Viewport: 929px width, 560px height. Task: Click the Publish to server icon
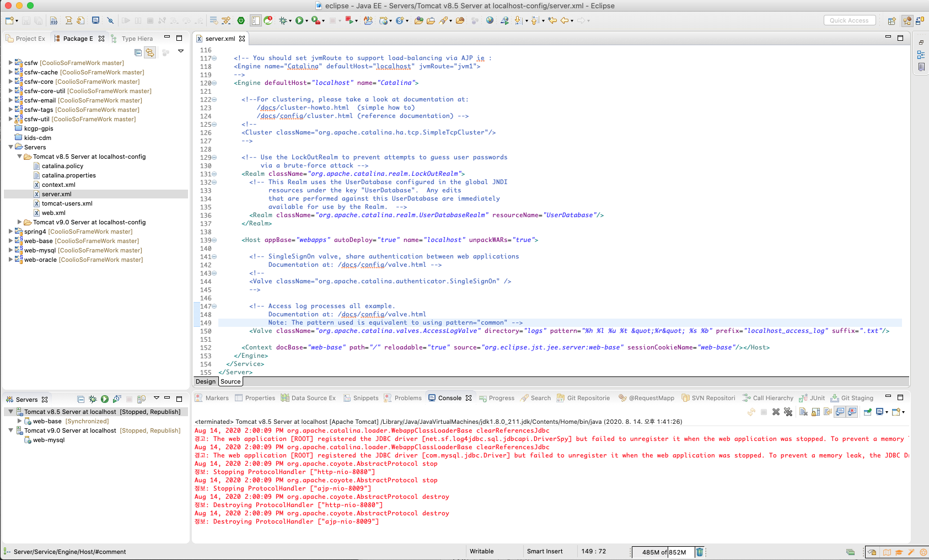pos(141,399)
